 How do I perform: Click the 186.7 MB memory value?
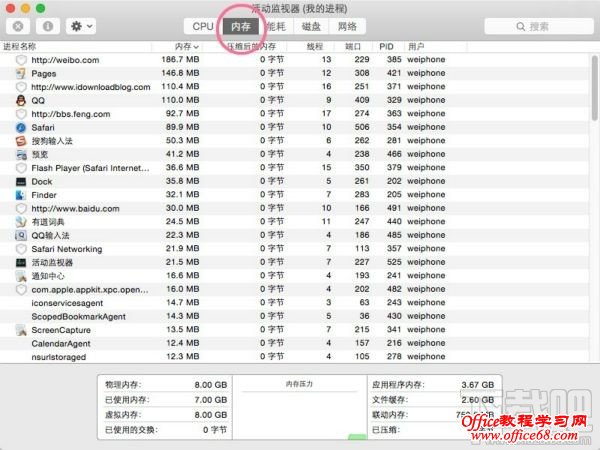[x=180, y=59]
